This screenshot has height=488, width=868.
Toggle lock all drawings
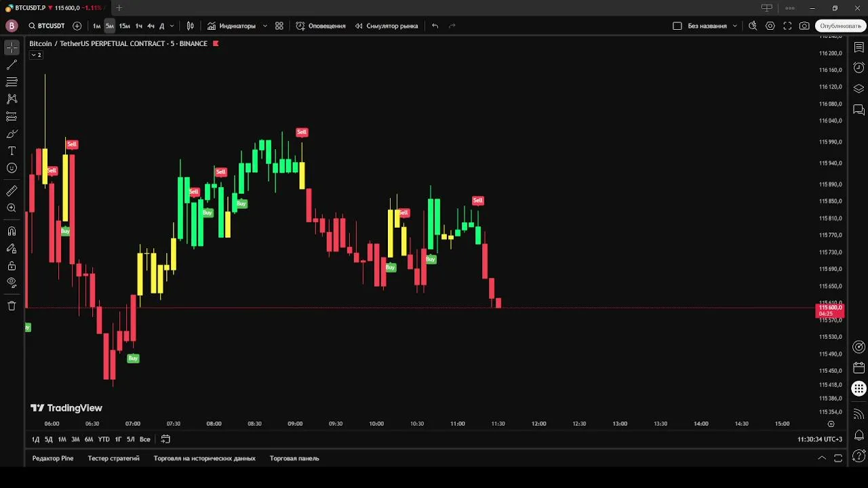pos(12,266)
